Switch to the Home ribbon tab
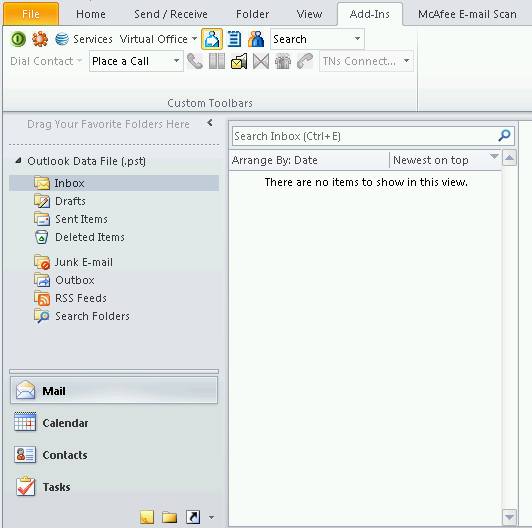This screenshot has height=528, width=532. [x=91, y=14]
